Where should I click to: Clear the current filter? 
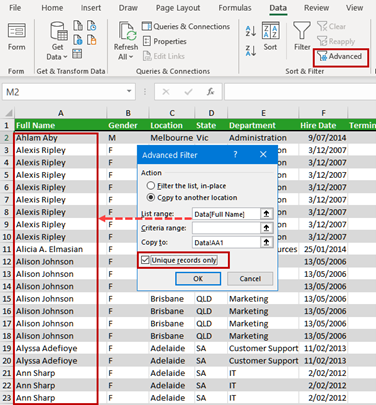pyautogui.click(x=332, y=26)
